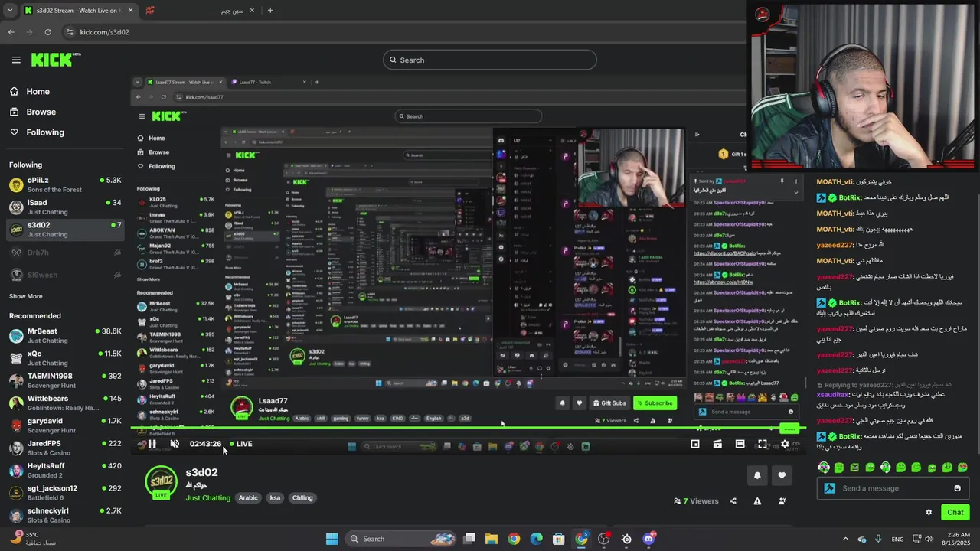Switch to the s3d02 Stream tab

tap(79, 11)
